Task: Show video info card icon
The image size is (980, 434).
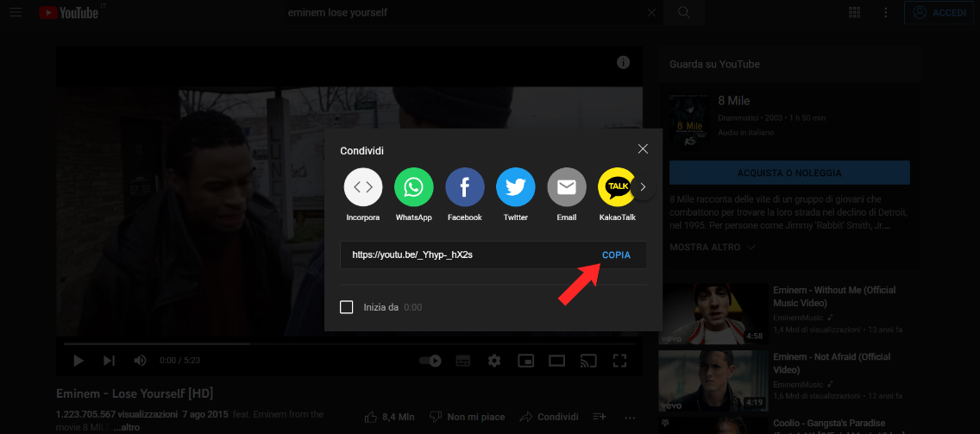Action: (623, 62)
